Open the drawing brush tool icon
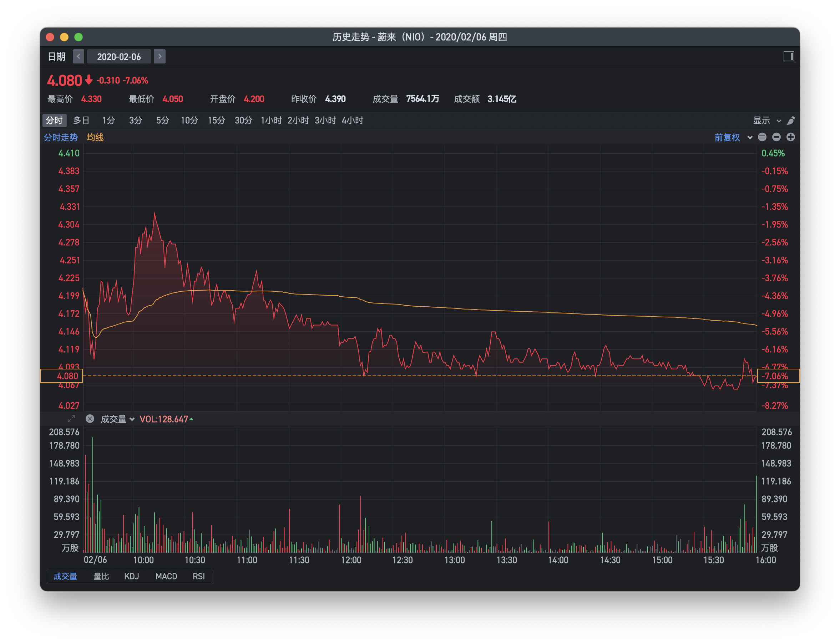The height and width of the screenshot is (644, 840). coord(791,121)
